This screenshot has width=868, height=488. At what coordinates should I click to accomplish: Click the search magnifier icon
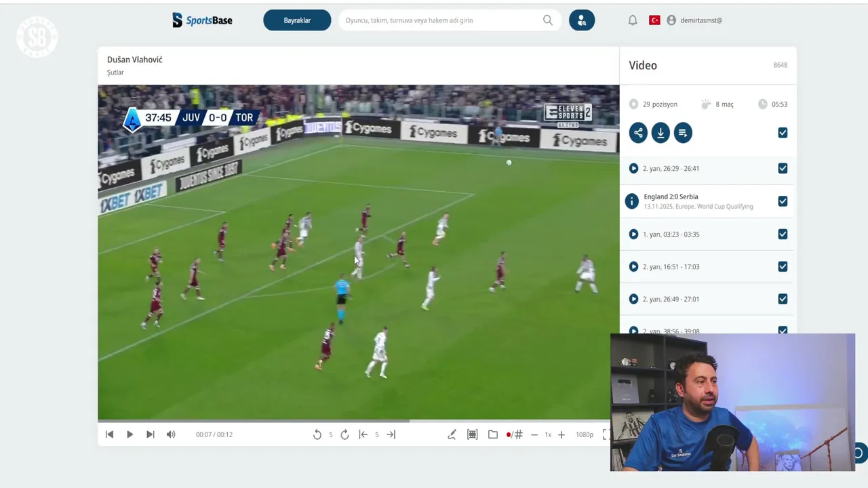click(548, 20)
